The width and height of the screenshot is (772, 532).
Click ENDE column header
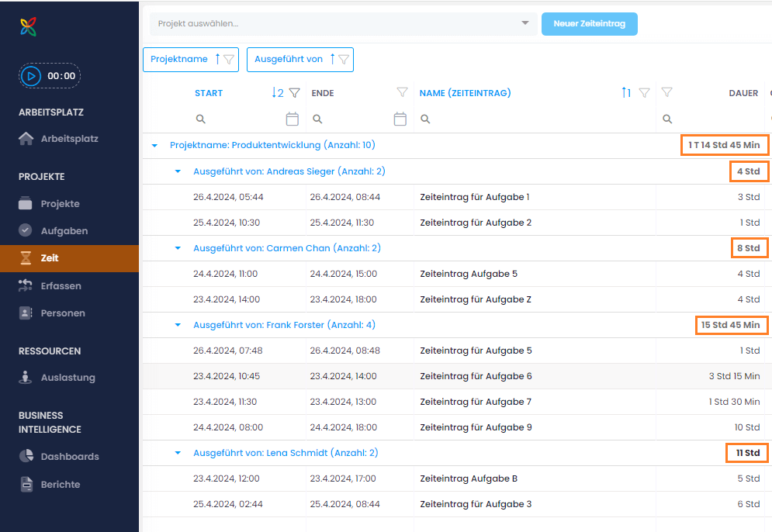point(323,93)
